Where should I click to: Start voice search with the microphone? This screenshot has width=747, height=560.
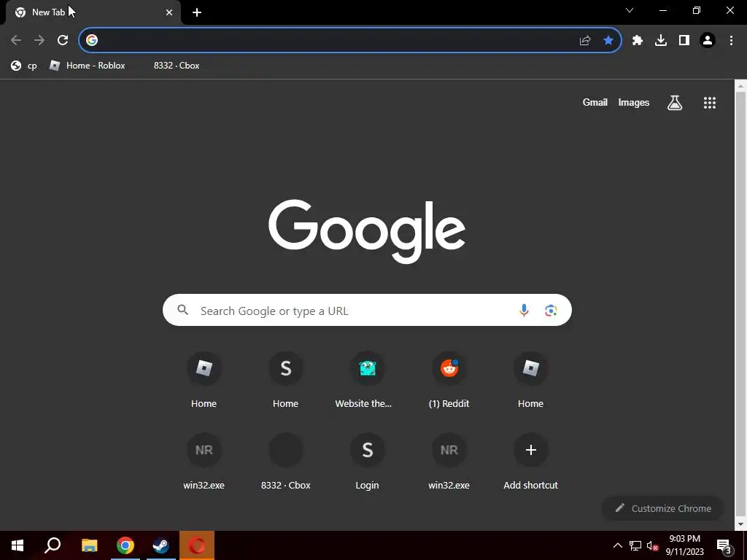coord(524,310)
